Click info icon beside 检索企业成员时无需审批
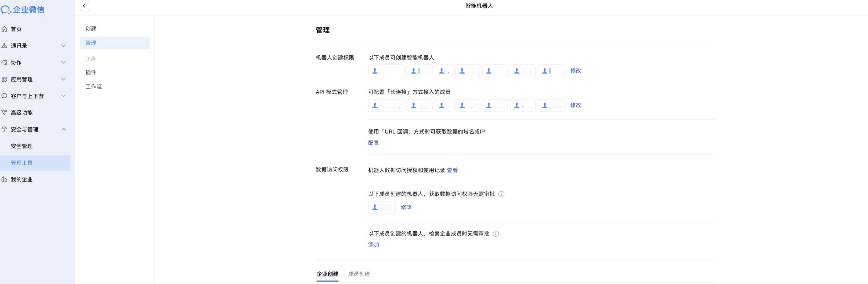Image resolution: width=868 pixels, height=284 pixels. (x=496, y=234)
